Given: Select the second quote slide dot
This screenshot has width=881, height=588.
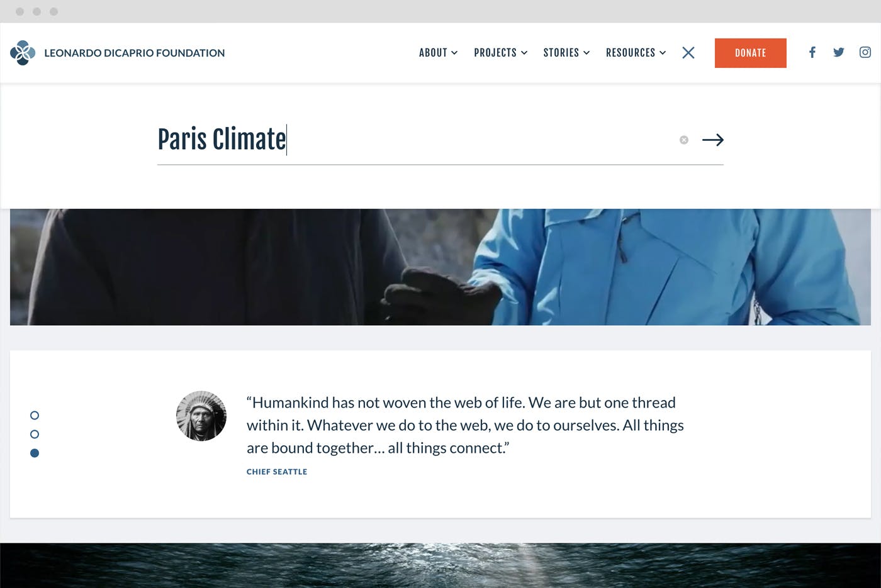Looking at the screenshot, I should (35, 434).
